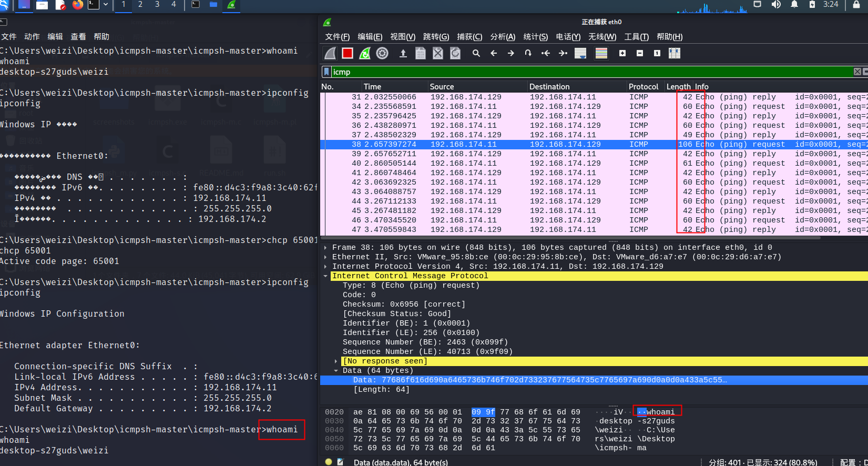Expand Internet Protocol Version 4 node

coord(326,266)
